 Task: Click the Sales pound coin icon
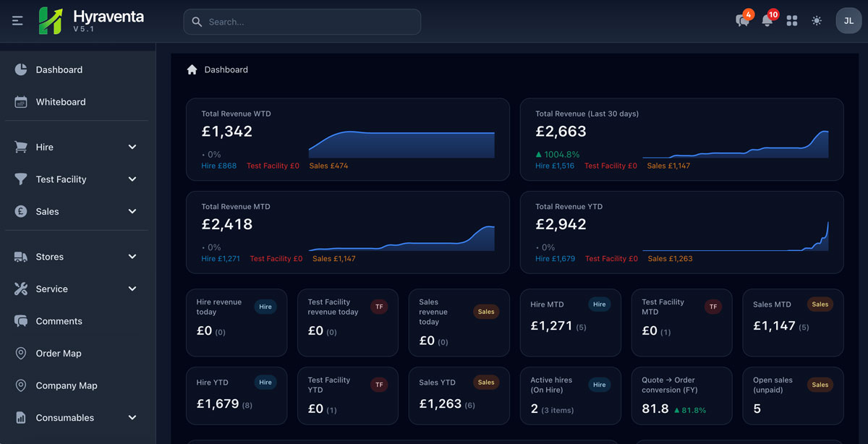point(21,211)
